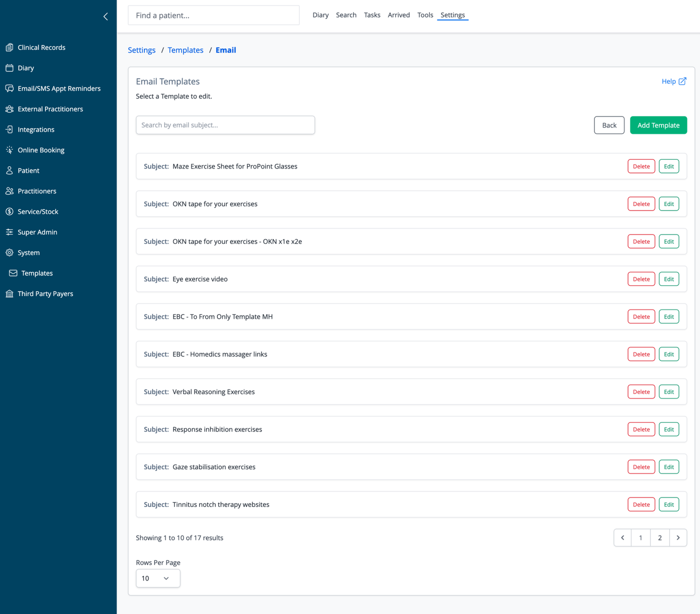This screenshot has height=614, width=700.
Task: Open the Help link
Action: [x=668, y=81]
